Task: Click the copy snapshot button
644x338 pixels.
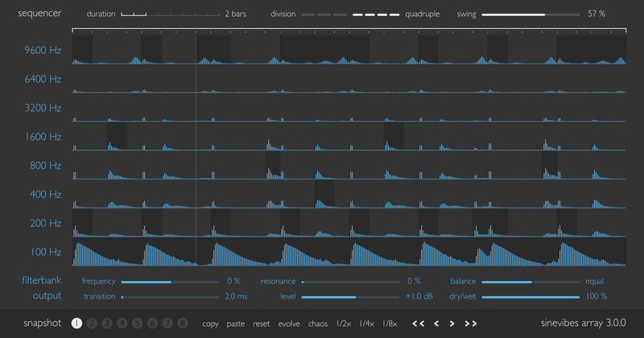Action: 210,324
